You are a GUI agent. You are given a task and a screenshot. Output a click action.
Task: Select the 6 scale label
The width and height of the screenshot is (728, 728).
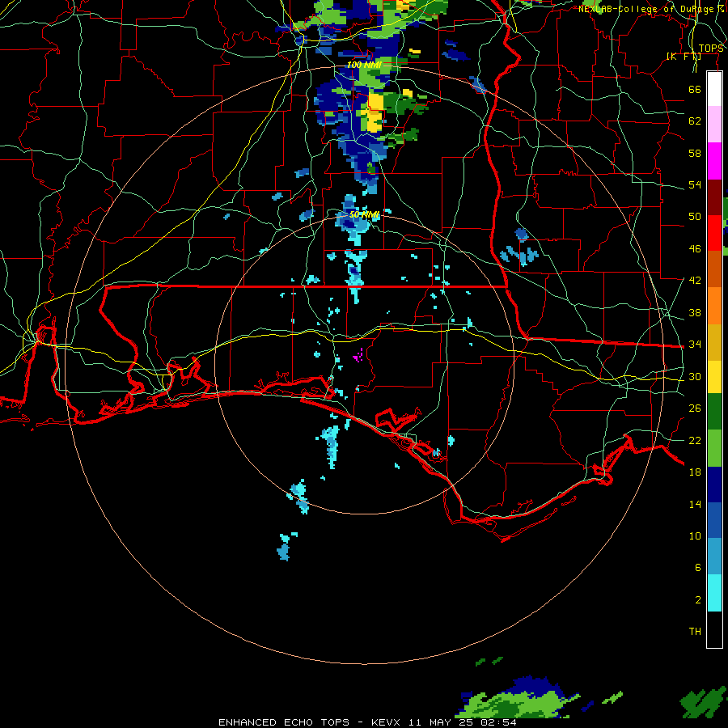tap(697, 567)
